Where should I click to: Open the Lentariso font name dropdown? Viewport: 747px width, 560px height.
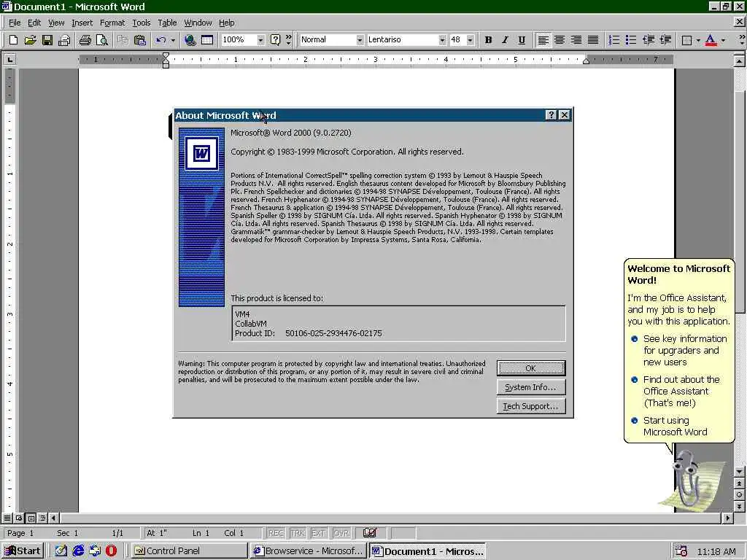coord(442,40)
